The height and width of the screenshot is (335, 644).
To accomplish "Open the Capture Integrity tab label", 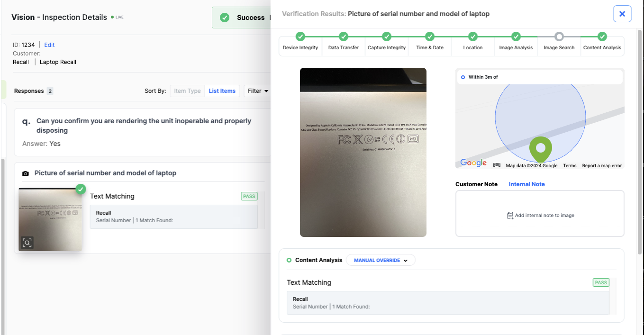I will (387, 47).
